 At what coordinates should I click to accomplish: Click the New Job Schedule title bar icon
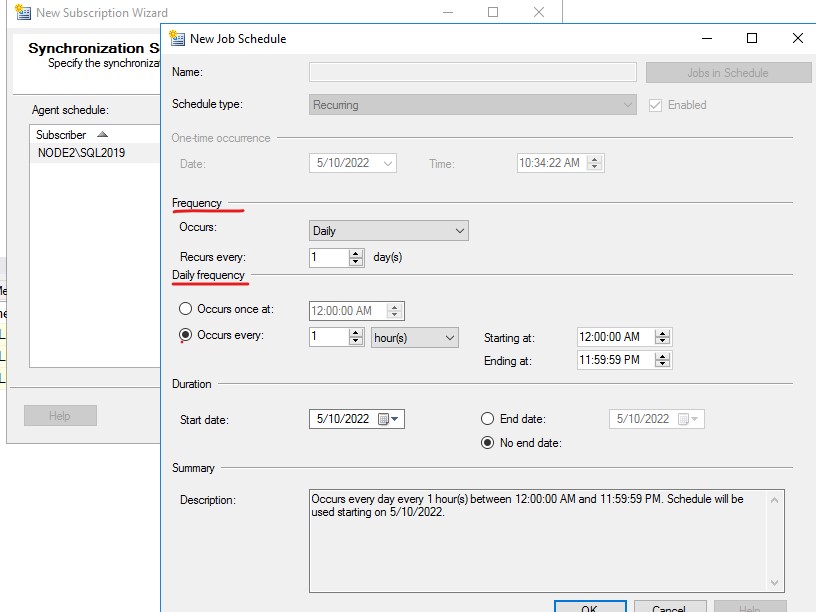coord(176,38)
